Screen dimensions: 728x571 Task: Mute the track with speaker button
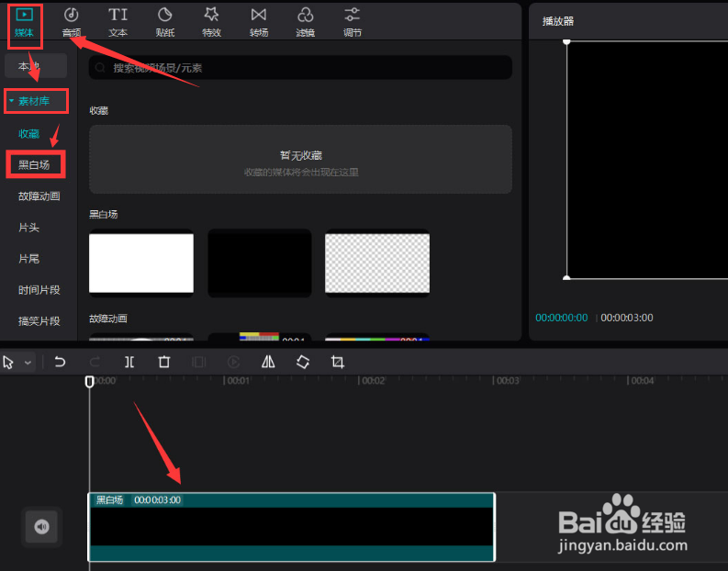42,526
